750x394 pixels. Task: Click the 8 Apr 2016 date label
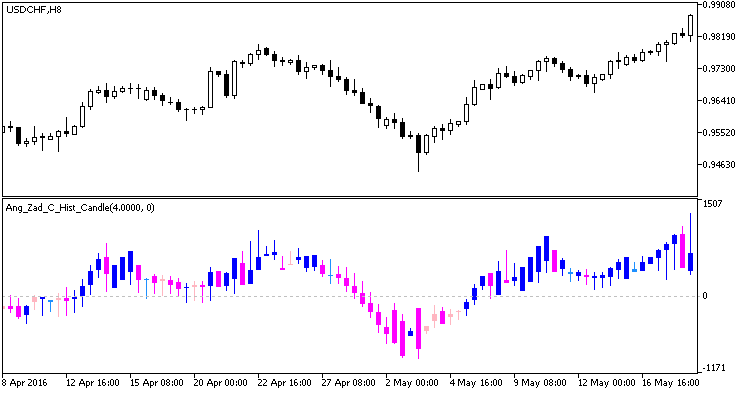[x=24, y=383]
